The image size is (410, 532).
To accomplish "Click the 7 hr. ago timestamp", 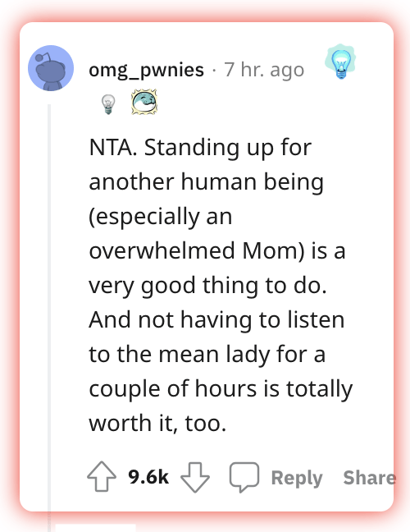I will [x=264, y=70].
